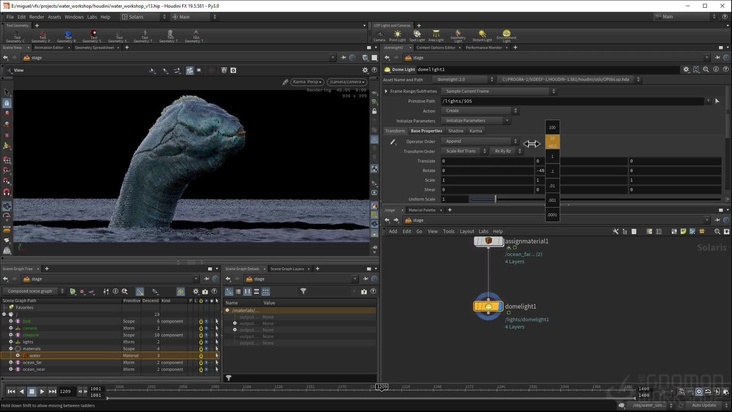Screen dimensions: 732x412
Task: Click the Stop playback button
Action: point(32,391)
